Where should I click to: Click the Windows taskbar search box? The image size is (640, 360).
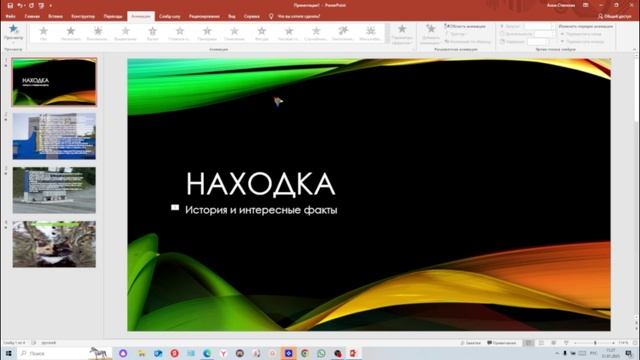tap(63, 353)
